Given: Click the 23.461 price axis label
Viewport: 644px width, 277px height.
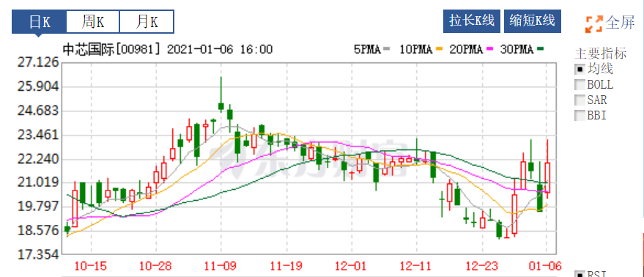Looking at the screenshot, I should [38, 135].
